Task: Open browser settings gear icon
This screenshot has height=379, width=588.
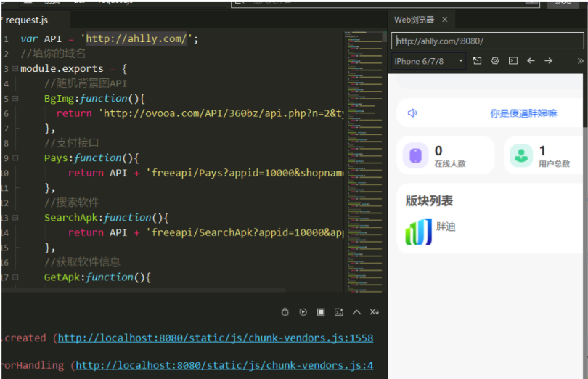Action: pos(495,61)
